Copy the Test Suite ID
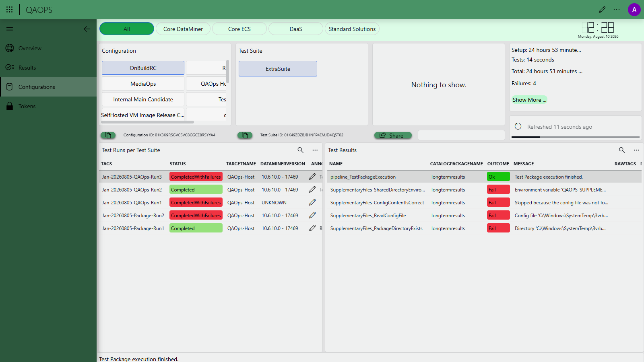This screenshot has height=362, width=644. click(245, 135)
